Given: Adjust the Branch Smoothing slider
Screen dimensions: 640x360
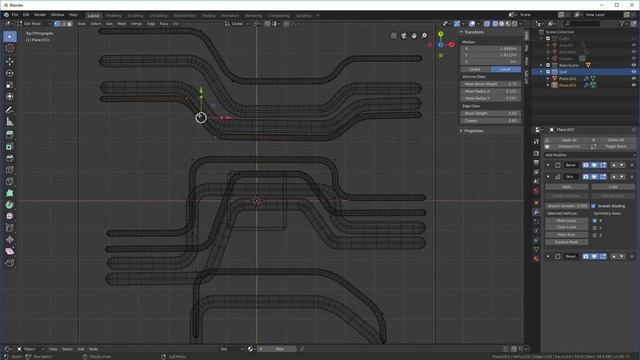Looking at the screenshot, I should (x=567, y=206).
